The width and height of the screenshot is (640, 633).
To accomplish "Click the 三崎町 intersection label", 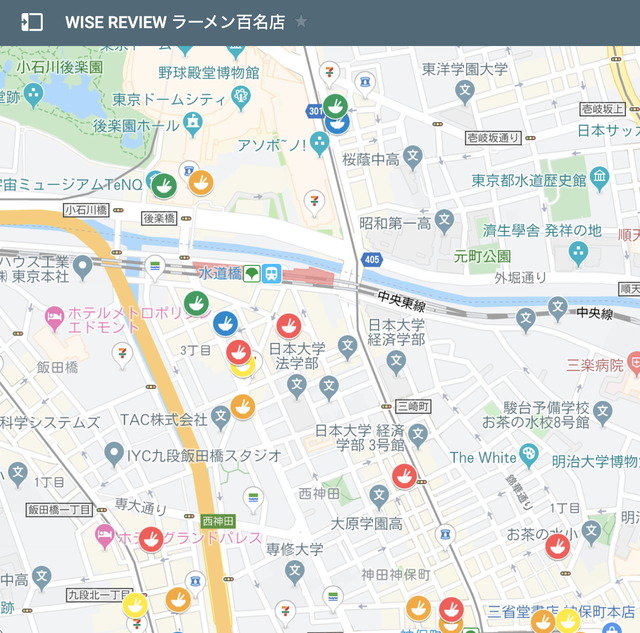I will point(413,406).
